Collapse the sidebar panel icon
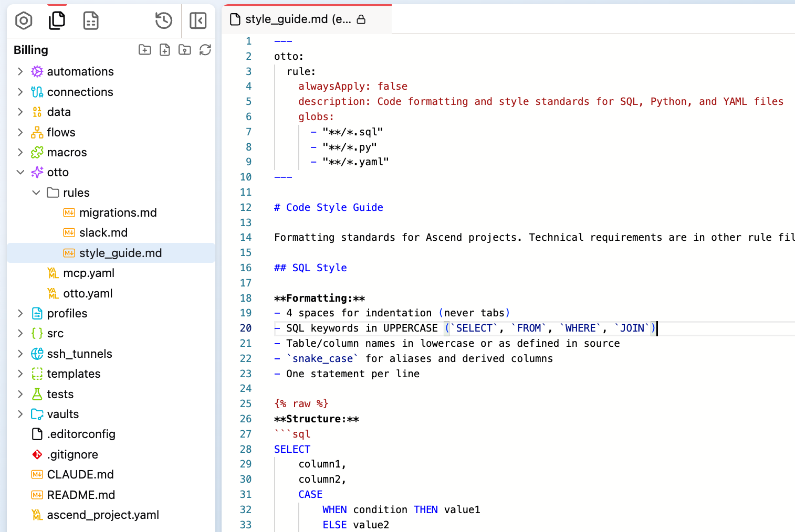795x532 pixels. (x=198, y=20)
